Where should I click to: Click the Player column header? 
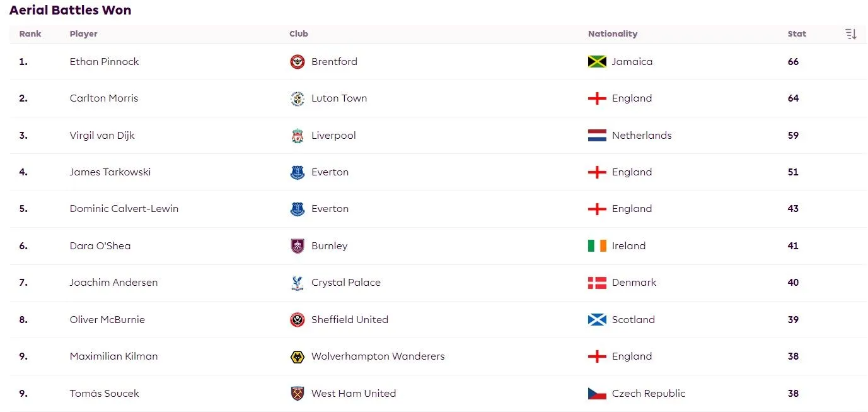83,34
